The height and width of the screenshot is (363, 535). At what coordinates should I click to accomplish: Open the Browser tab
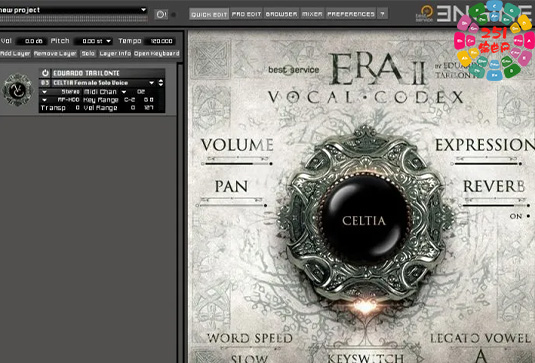point(281,14)
